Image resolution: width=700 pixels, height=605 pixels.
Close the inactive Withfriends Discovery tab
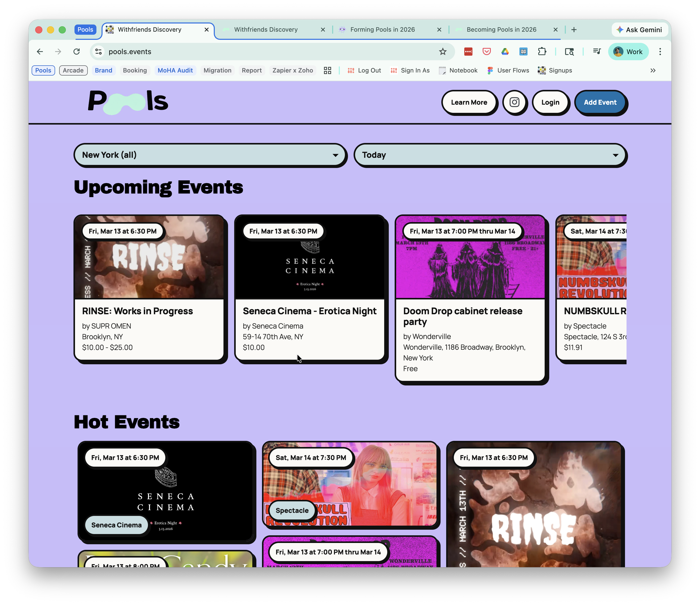coord(323,30)
